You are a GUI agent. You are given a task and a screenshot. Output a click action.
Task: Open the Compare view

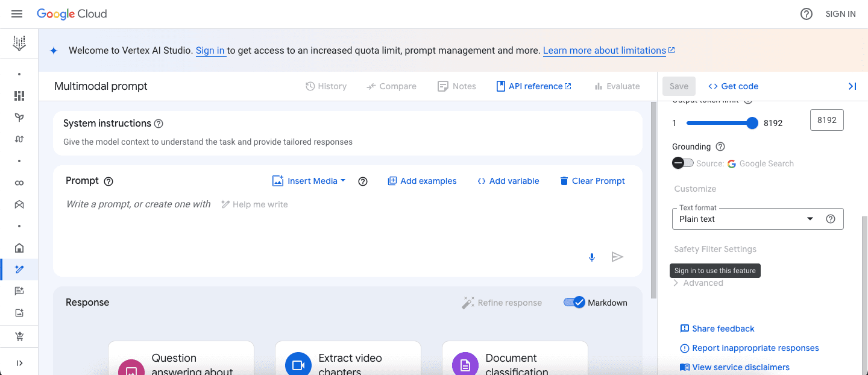[x=392, y=86]
